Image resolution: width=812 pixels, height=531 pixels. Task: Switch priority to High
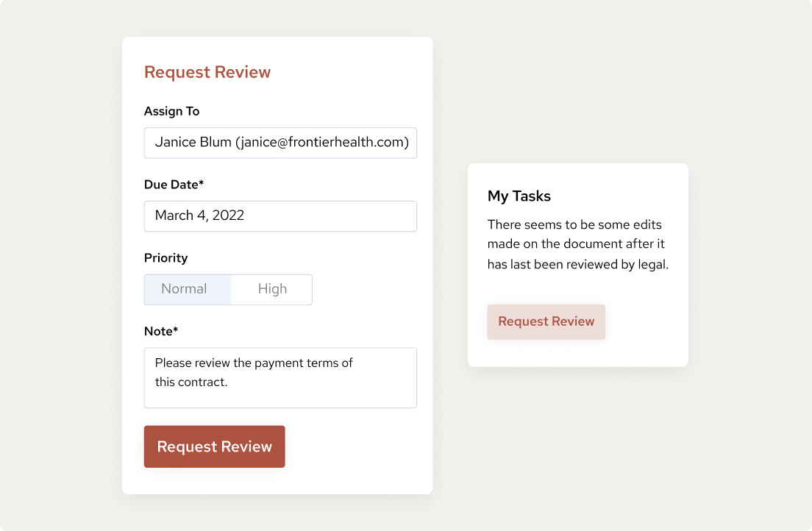(272, 289)
